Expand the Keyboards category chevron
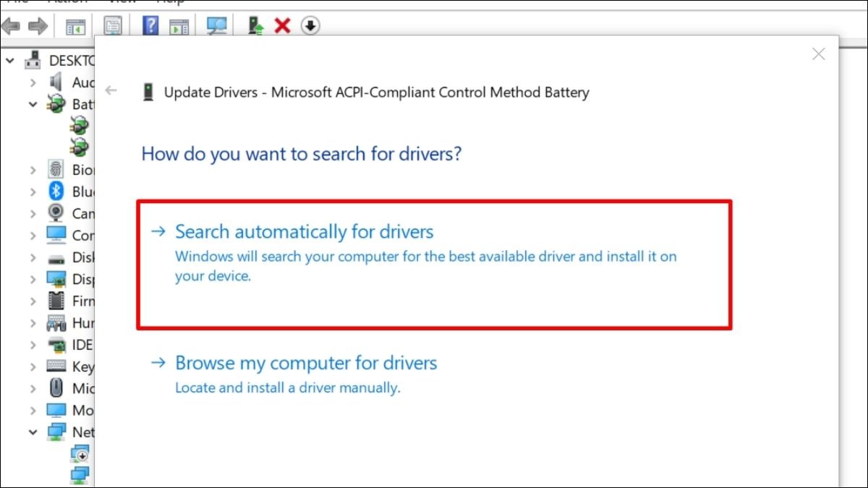This screenshot has height=488, width=868. (33, 367)
